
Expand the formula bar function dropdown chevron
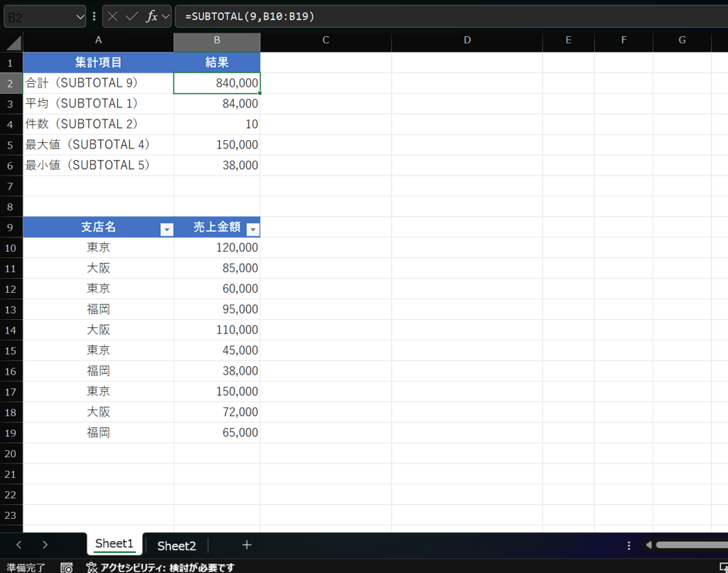[x=166, y=16]
